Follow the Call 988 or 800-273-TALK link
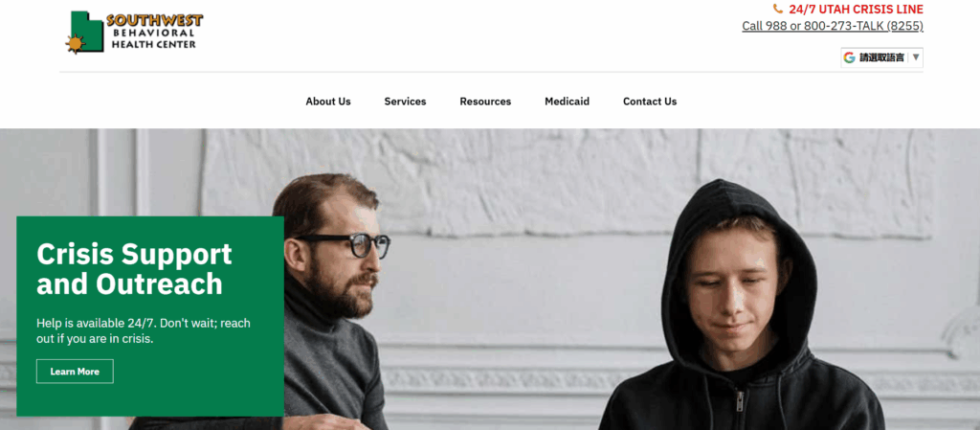This screenshot has width=980, height=430. (833, 26)
